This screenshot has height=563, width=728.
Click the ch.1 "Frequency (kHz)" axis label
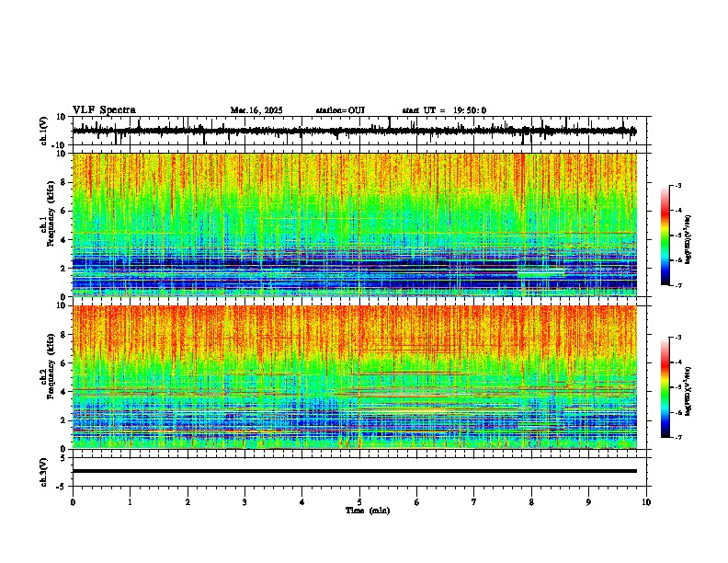51,213
